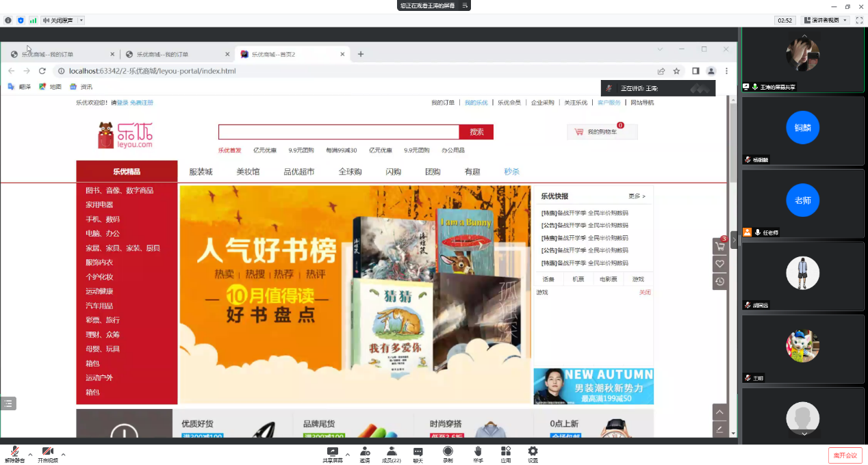This screenshot has width=868, height=465.
Task: Collapse participant panel with side arrow
Action: (x=734, y=239)
